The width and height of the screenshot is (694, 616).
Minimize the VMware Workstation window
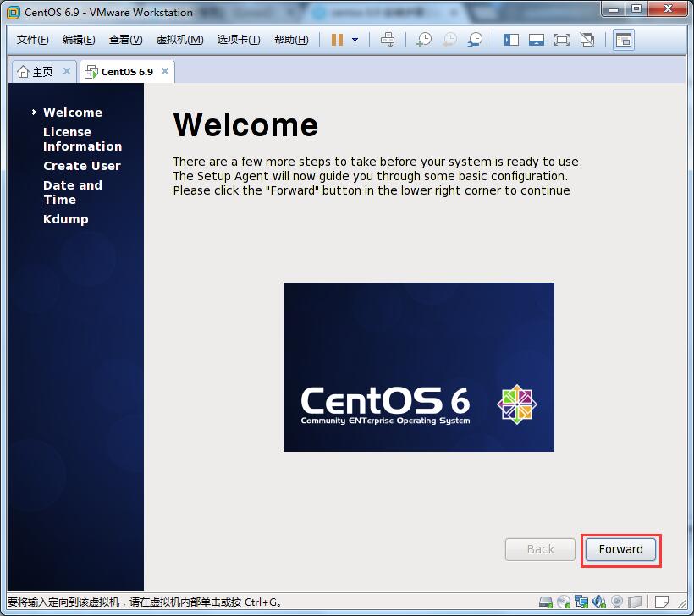[613, 8]
